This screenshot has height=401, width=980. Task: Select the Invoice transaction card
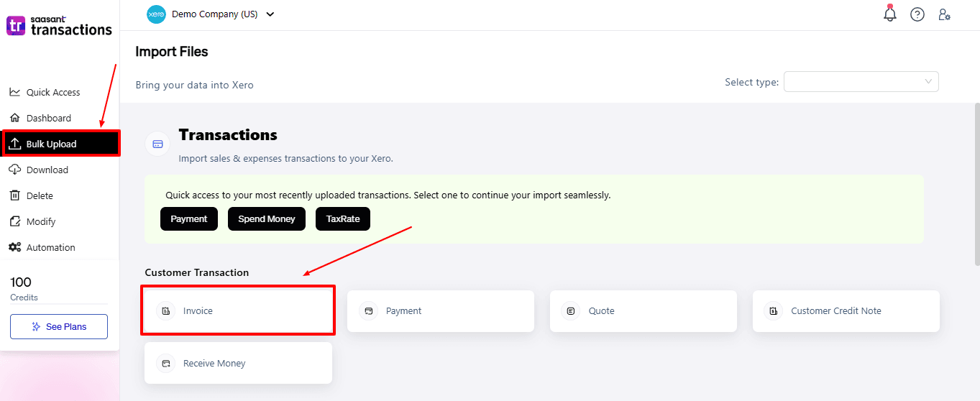pyautogui.click(x=237, y=311)
